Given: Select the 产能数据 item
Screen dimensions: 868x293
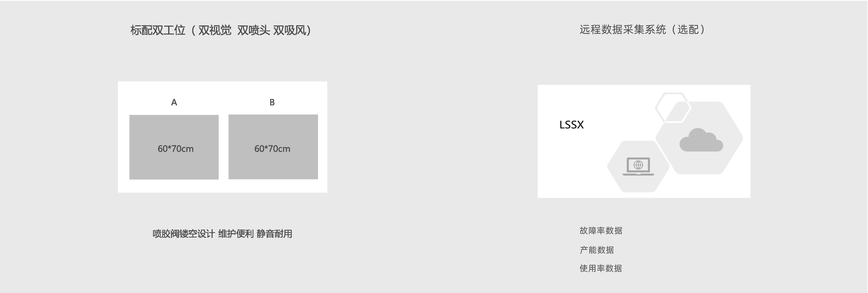Looking at the screenshot, I should (597, 250).
